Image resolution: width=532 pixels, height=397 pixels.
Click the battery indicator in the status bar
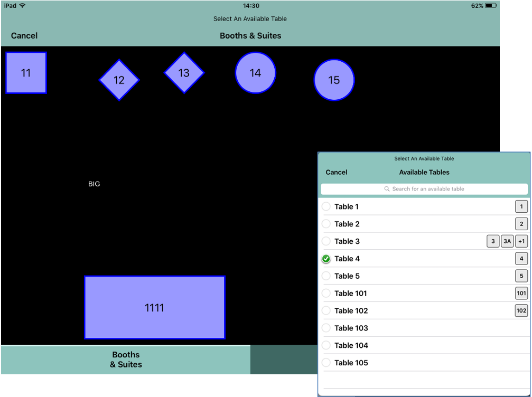(x=491, y=5)
